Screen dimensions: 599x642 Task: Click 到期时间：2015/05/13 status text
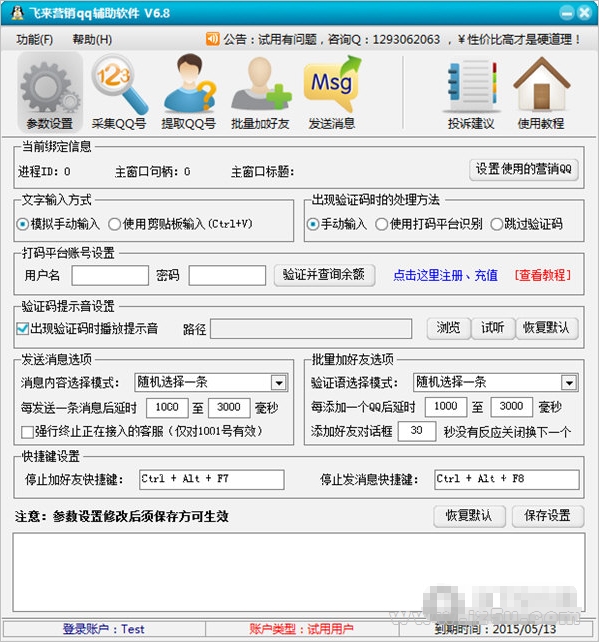(x=495, y=629)
